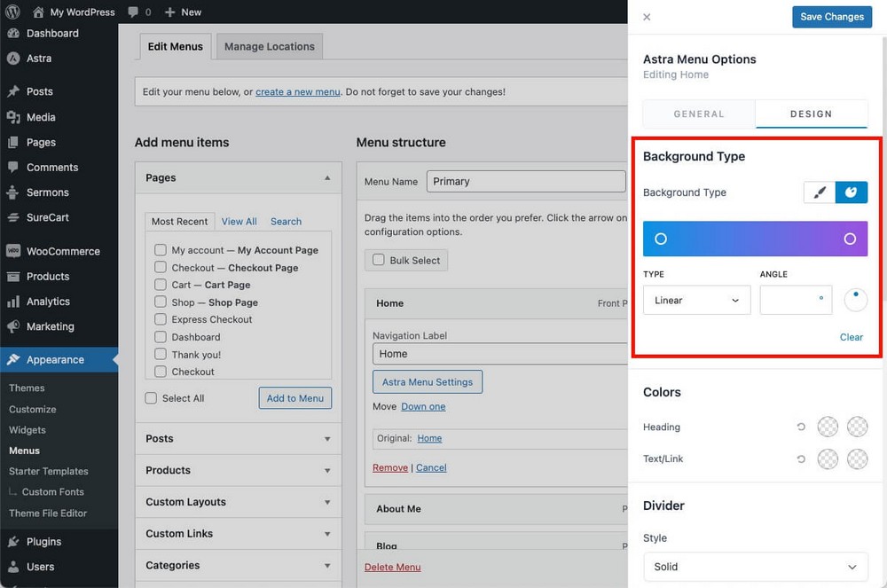Check the Shop Page checkbox
The height and width of the screenshot is (588, 887).
(161, 302)
